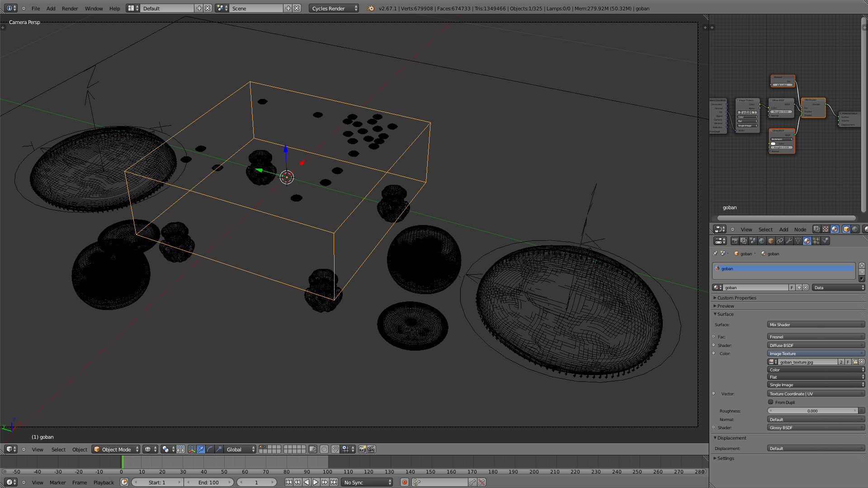Screen dimensions: 868x488
Task: Click the OpenGL render animation clapper icon
Action: pyautogui.click(x=371, y=449)
